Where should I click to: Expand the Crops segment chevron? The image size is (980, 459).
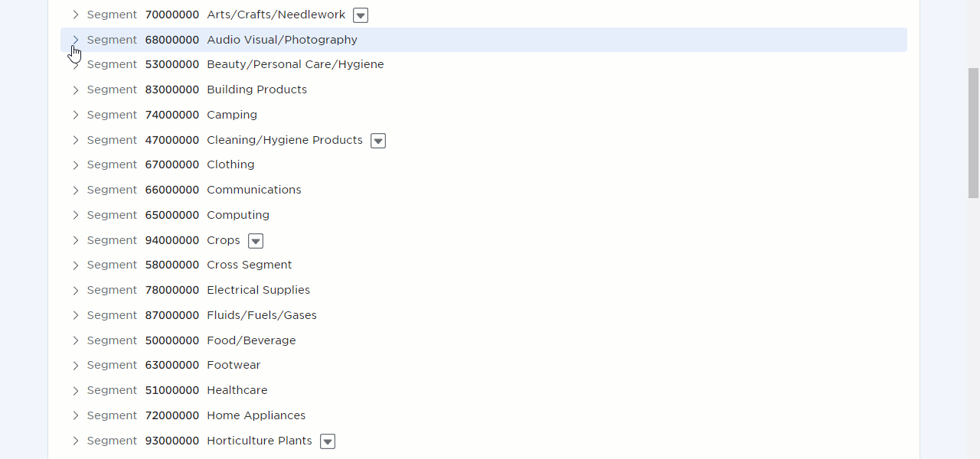(75, 240)
